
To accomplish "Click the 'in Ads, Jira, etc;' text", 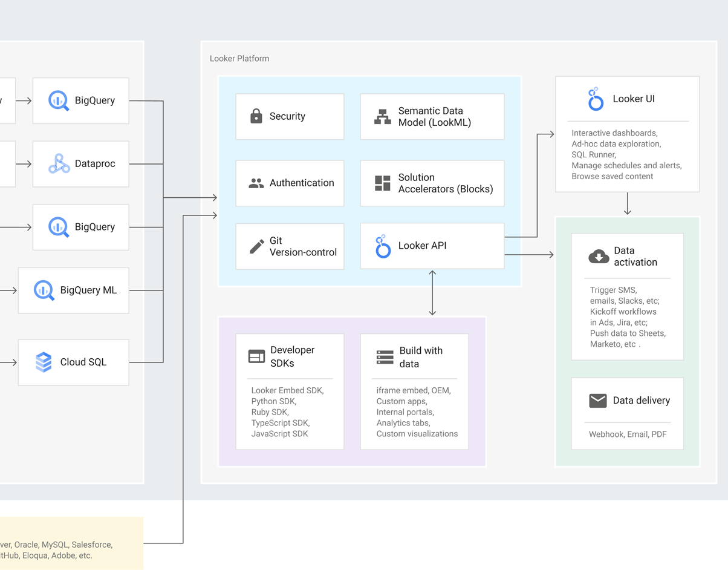I will click(x=619, y=323).
